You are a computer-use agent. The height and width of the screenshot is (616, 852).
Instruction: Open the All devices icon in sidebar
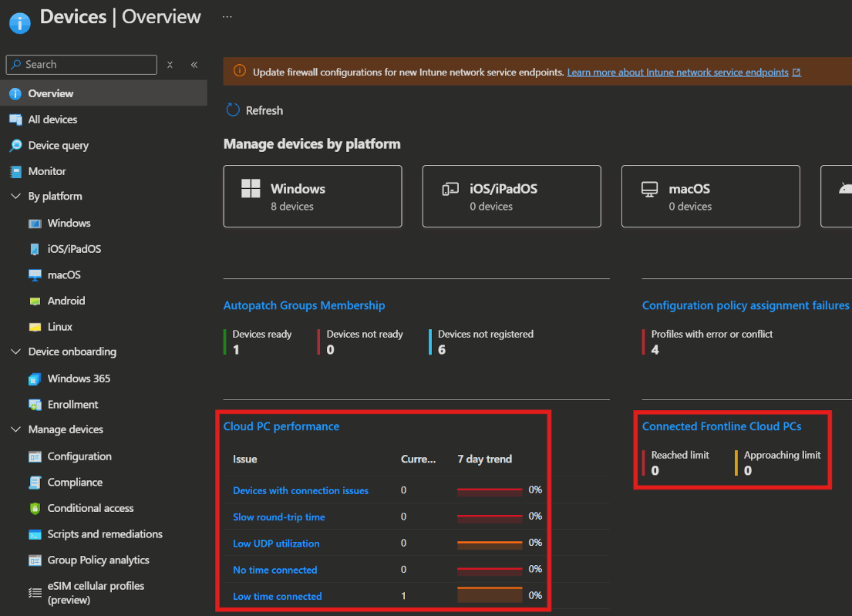pyautogui.click(x=15, y=119)
